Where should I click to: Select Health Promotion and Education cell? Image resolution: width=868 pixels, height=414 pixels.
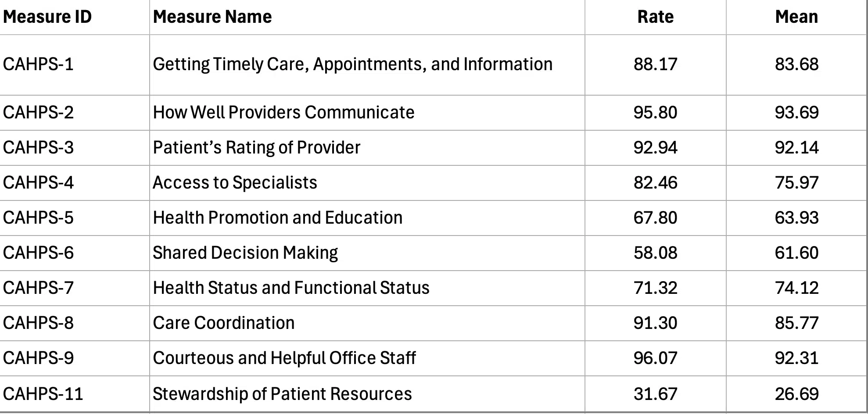click(367, 218)
